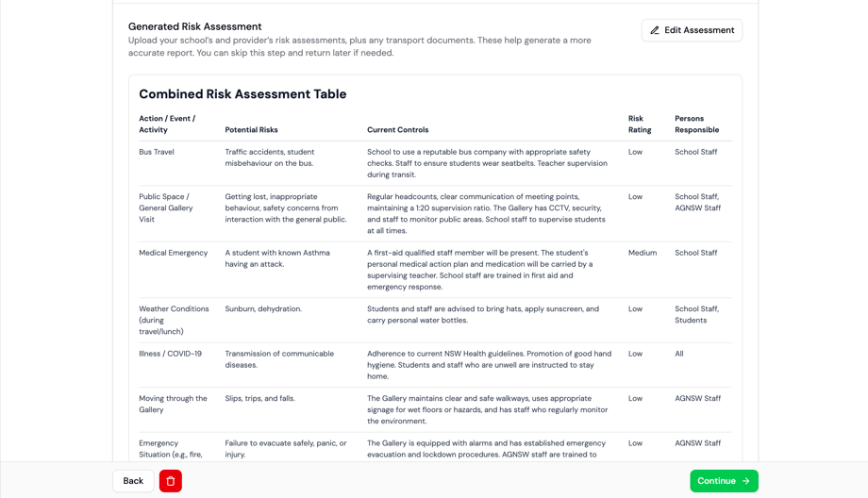Click the Medical Emergency row label
Viewport: 868px width, 498px height.
173,253
